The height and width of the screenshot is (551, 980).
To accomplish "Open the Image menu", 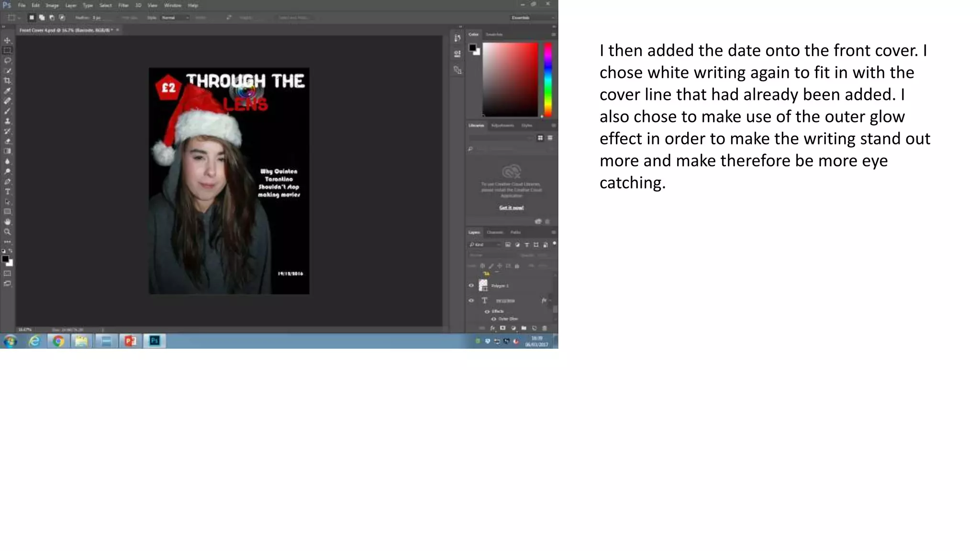I will tap(52, 5).
